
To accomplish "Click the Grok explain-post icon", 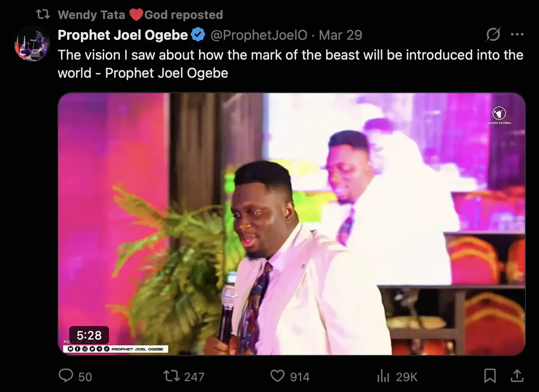I will coord(493,35).
